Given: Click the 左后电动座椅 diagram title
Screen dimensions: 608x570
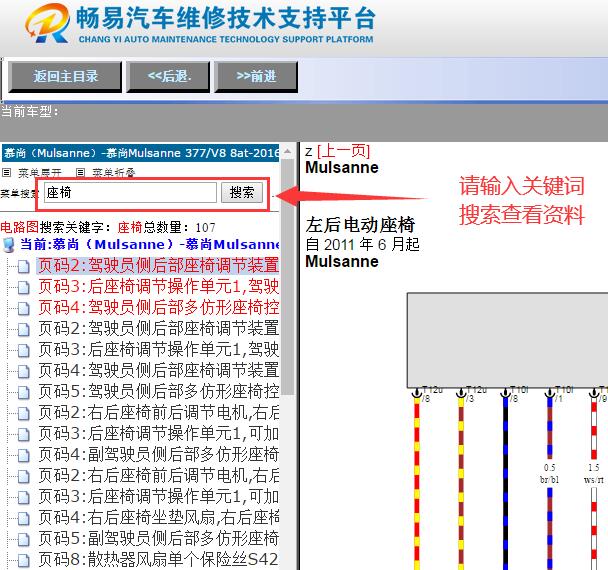Looking at the screenshot, I should point(360,225).
